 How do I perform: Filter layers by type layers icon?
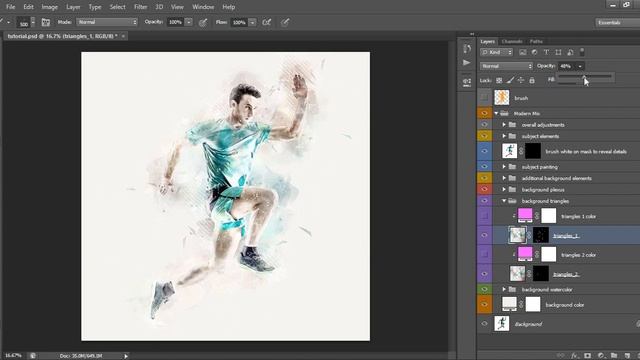coord(546,52)
